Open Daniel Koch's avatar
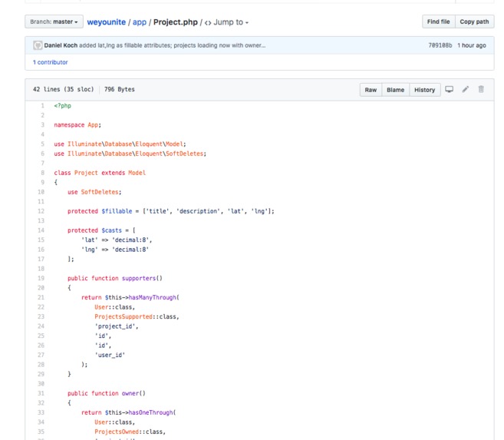504x440 pixels. (38, 45)
